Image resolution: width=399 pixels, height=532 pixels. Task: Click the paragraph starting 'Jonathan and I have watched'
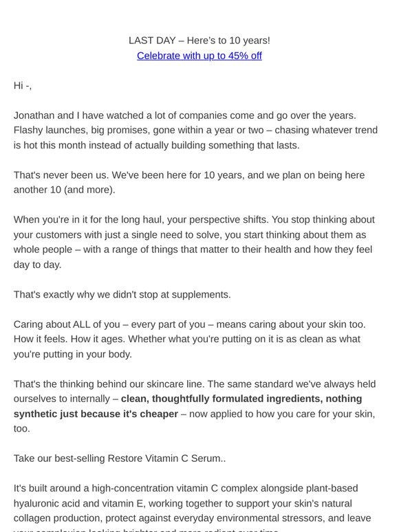pyautogui.click(x=195, y=131)
